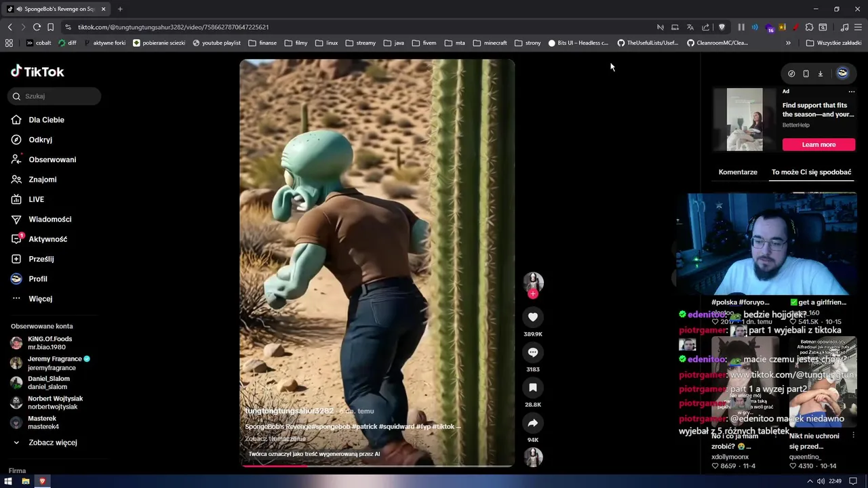The height and width of the screenshot is (488, 868).
Task: Click Zobacz tłumaczenie under caption
Action: [275, 439]
